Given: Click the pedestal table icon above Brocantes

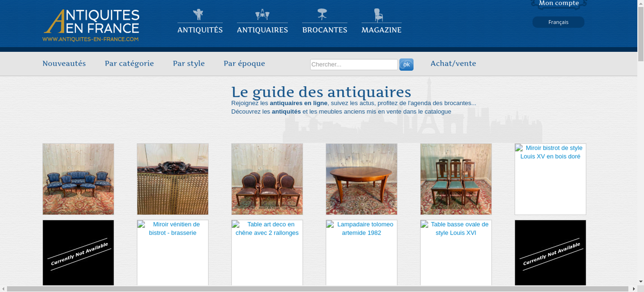Looking at the screenshot, I should (322, 14).
